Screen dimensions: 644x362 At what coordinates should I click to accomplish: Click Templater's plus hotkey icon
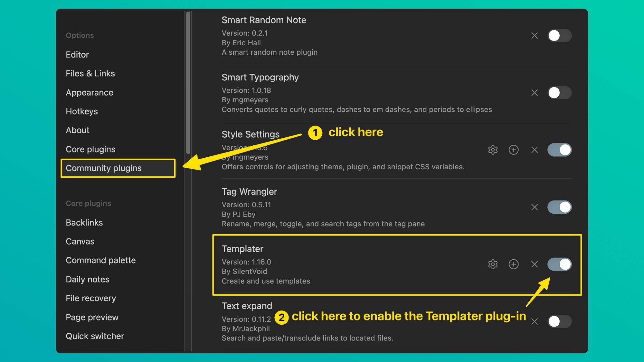click(x=514, y=264)
